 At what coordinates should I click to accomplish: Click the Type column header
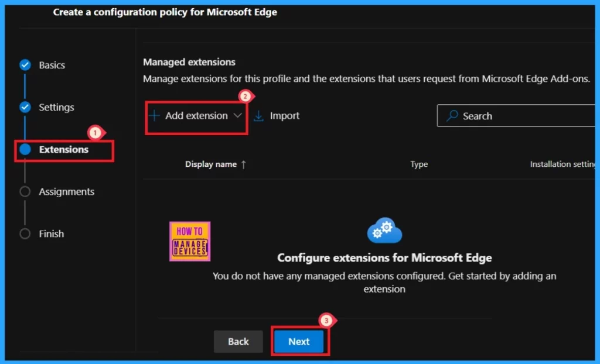pos(419,164)
